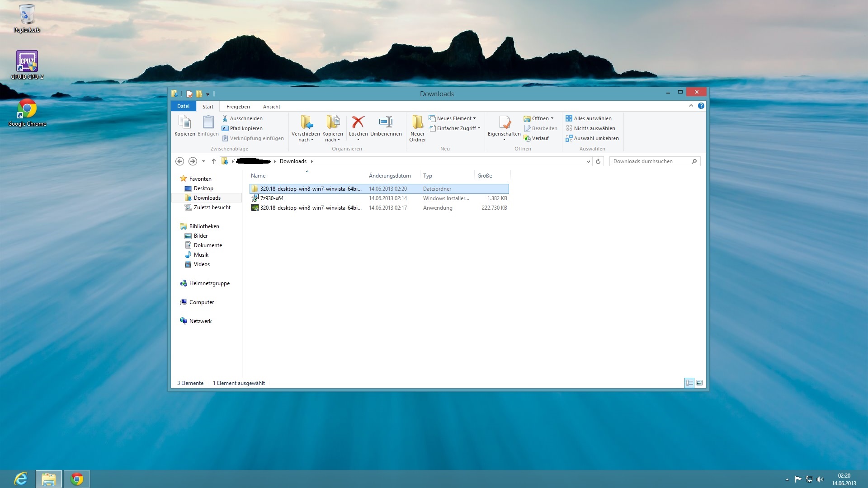
Task: Click the blue help question mark icon
Action: pyautogui.click(x=701, y=106)
